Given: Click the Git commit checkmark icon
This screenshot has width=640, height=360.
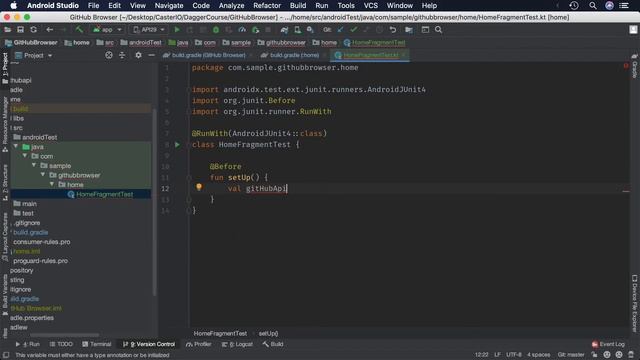Looking at the screenshot, I should click(353, 30).
